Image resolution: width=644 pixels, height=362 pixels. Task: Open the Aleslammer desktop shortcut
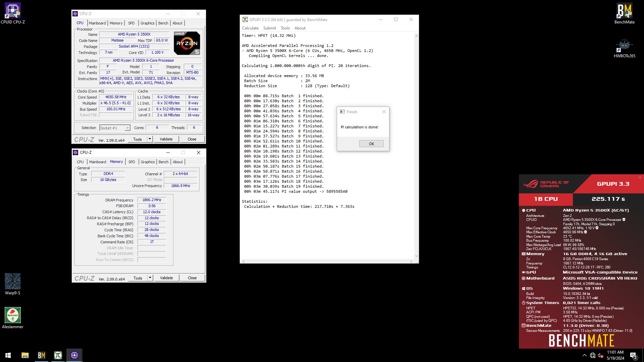coord(13,318)
